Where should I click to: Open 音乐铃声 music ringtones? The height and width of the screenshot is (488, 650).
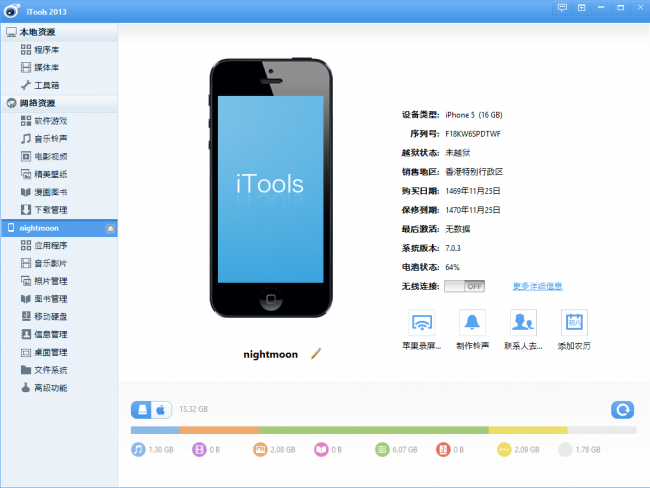[59, 139]
